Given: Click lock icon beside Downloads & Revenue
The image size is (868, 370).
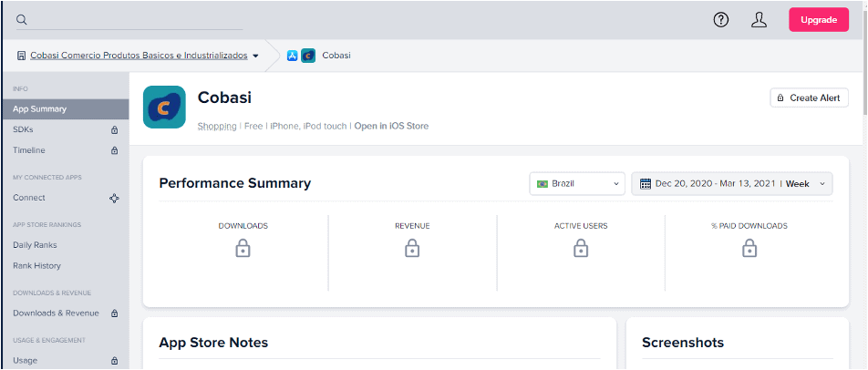Looking at the screenshot, I should [115, 313].
